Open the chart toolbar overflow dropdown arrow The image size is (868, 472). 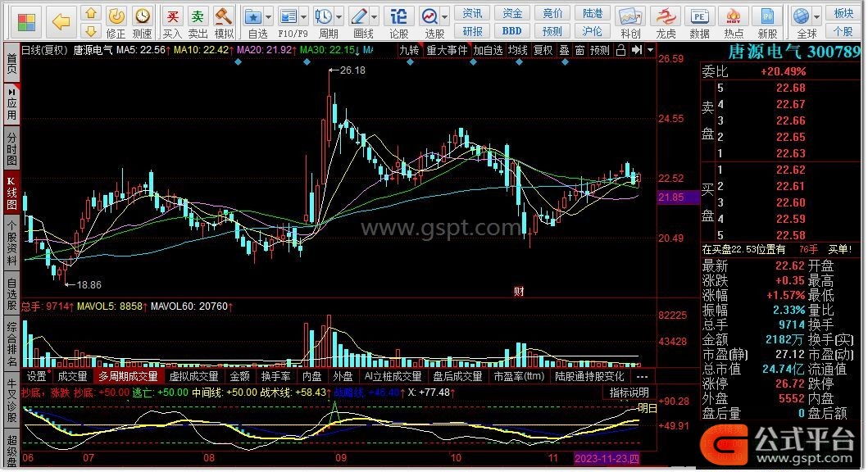(651, 50)
